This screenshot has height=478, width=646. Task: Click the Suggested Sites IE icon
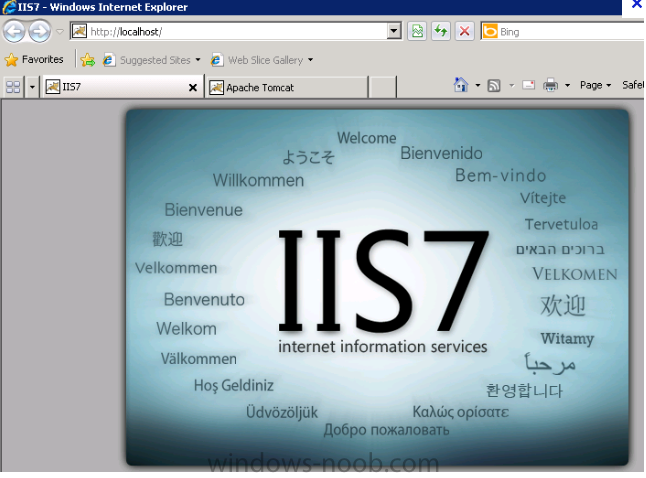pyautogui.click(x=108, y=60)
